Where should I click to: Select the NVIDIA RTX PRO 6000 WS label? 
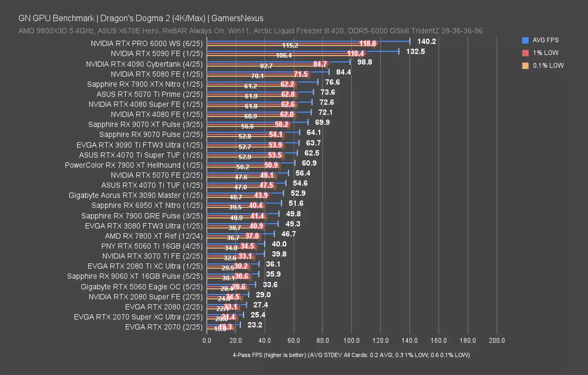point(146,44)
